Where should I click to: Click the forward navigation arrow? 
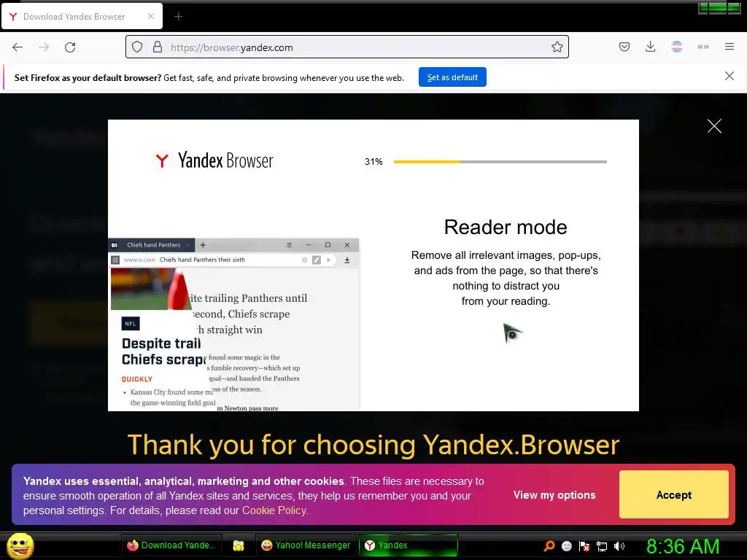[44, 47]
